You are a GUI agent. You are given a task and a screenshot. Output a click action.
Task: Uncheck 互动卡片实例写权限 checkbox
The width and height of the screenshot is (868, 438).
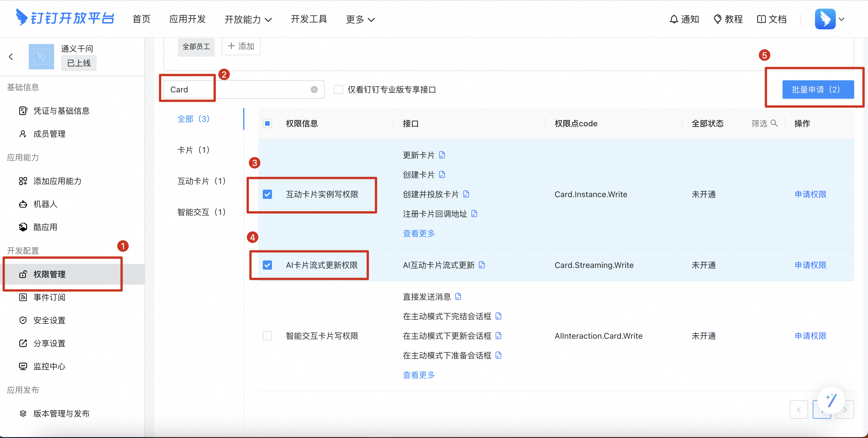[x=267, y=195]
